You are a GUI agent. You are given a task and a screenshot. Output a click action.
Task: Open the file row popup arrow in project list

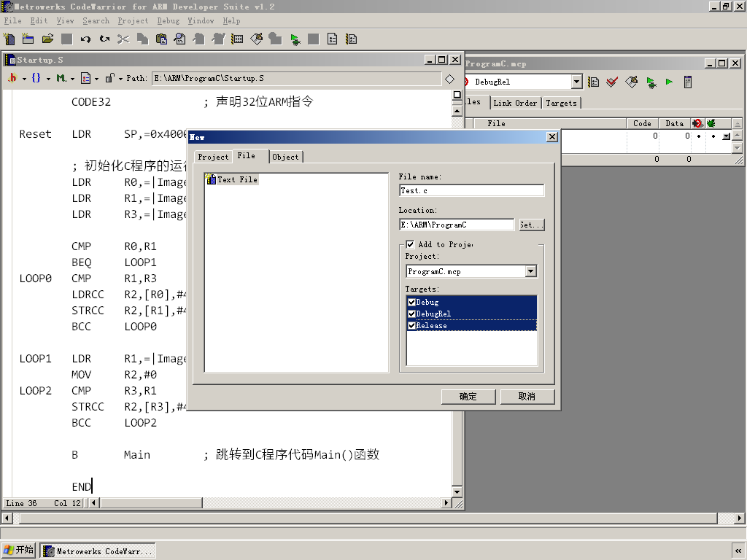click(x=726, y=136)
